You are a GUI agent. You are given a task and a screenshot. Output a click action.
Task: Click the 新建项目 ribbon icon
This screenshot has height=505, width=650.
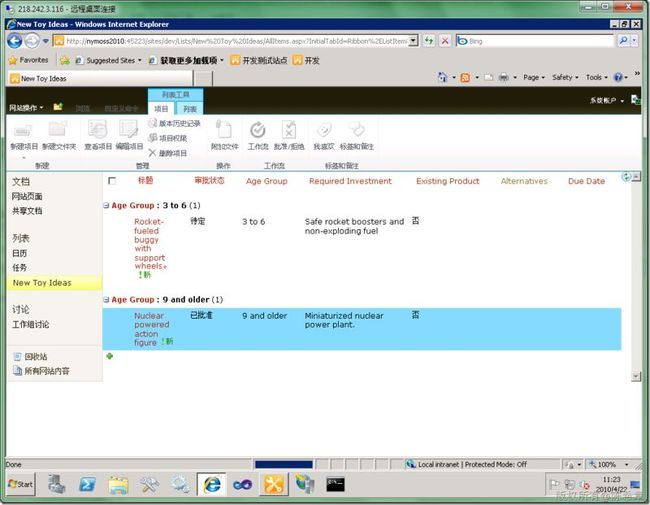pyautogui.click(x=23, y=131)
